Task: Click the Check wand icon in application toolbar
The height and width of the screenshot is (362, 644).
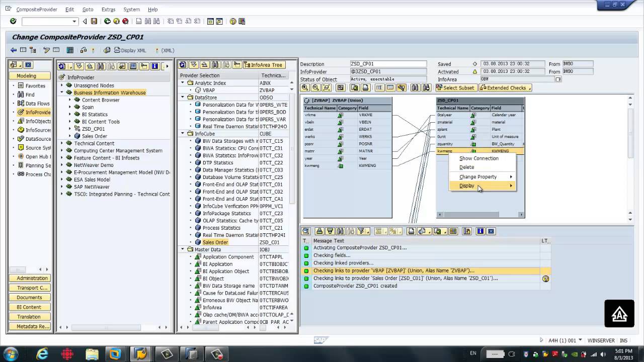Action: pos(46,50)
